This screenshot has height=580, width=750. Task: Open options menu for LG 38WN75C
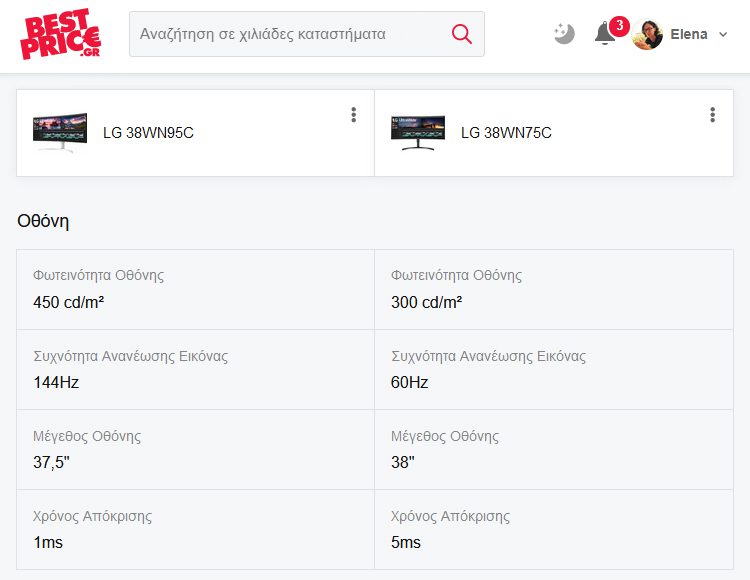click(x=712, y=115)
